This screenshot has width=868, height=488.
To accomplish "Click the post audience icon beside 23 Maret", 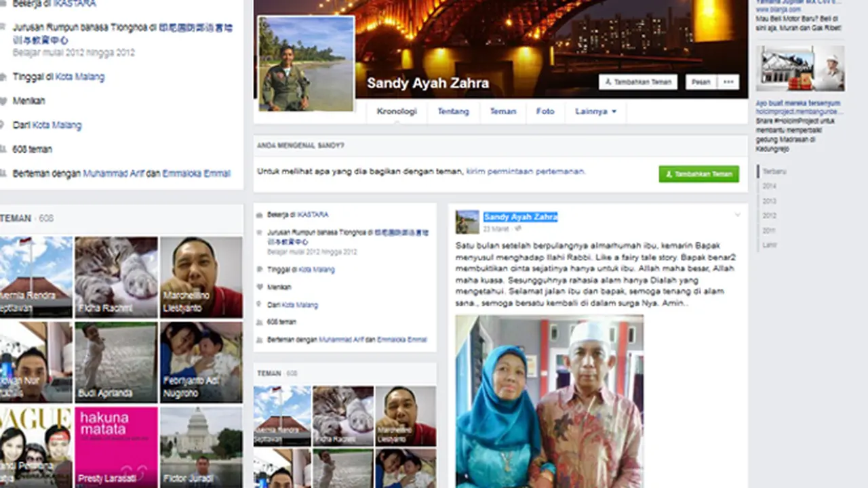I will (517, 229).
